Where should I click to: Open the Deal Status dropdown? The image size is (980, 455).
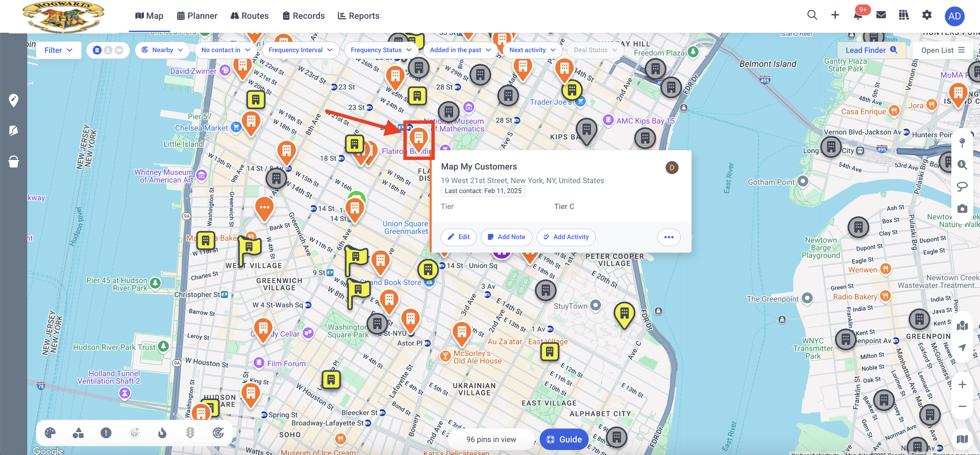pyautogui.click(x=595, y=50)
